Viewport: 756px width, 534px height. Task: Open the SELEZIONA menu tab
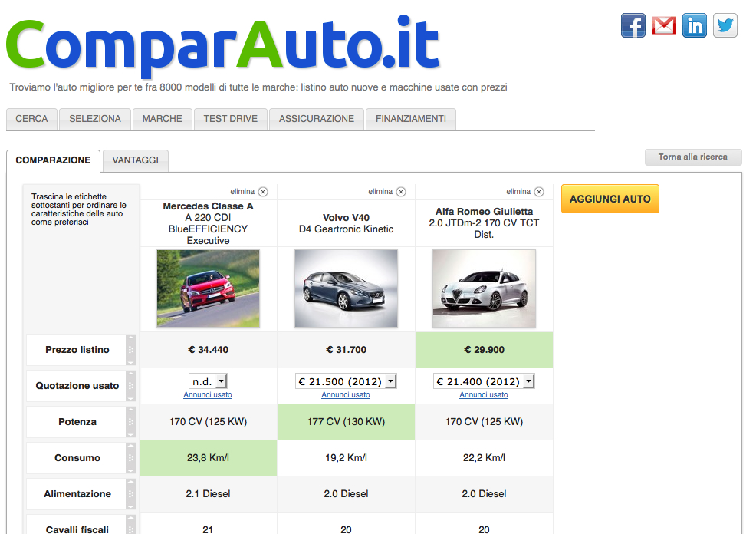pos(95,119)
